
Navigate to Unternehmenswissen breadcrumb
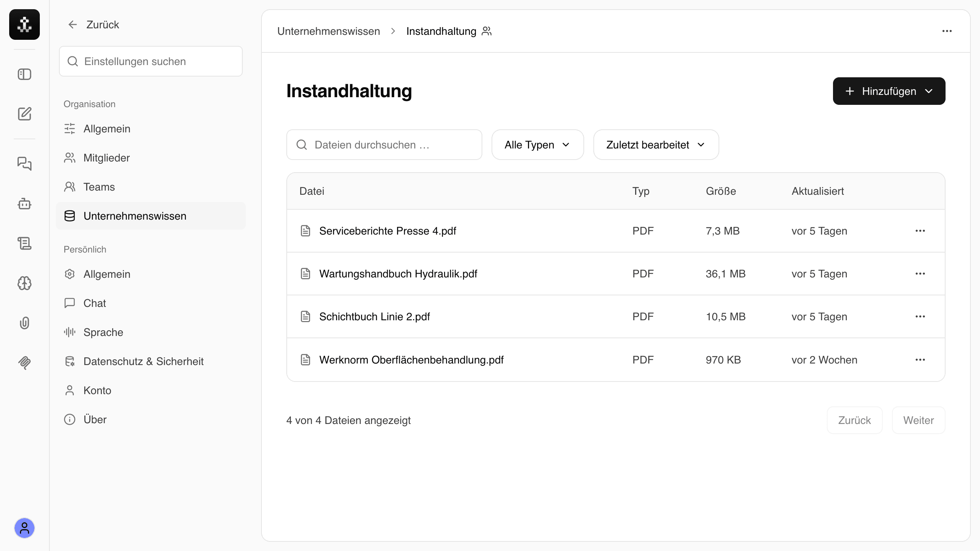click(328, 31)
